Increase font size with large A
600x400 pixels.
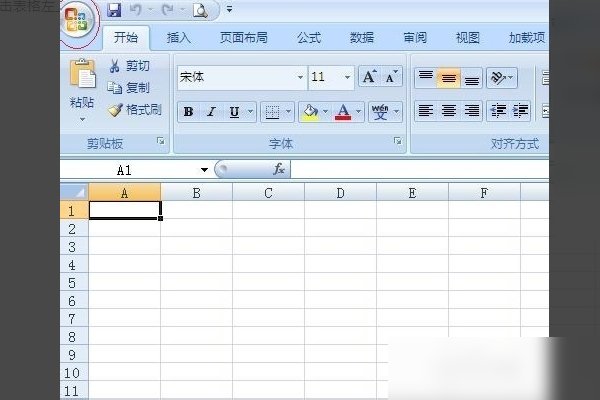(x=369, y=77)
